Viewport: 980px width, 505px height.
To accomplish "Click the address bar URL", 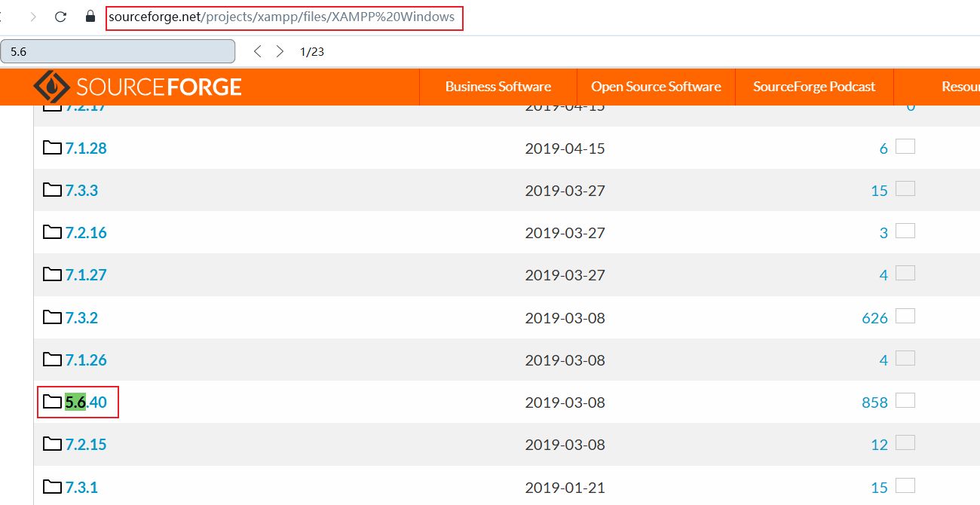I will pyautogui.click(x=283, y=17).
